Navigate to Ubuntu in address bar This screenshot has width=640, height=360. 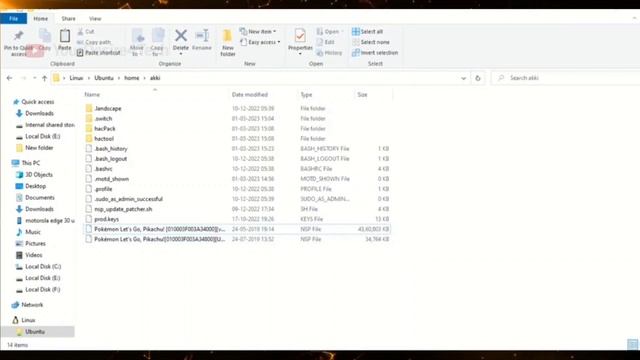(104, 78)
